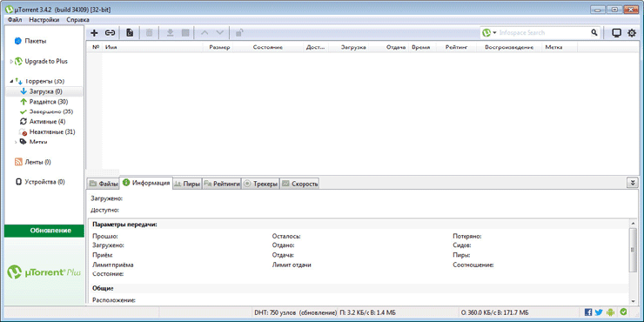Select Устройства (0) item
644x322 pixels.
point(44,182)
